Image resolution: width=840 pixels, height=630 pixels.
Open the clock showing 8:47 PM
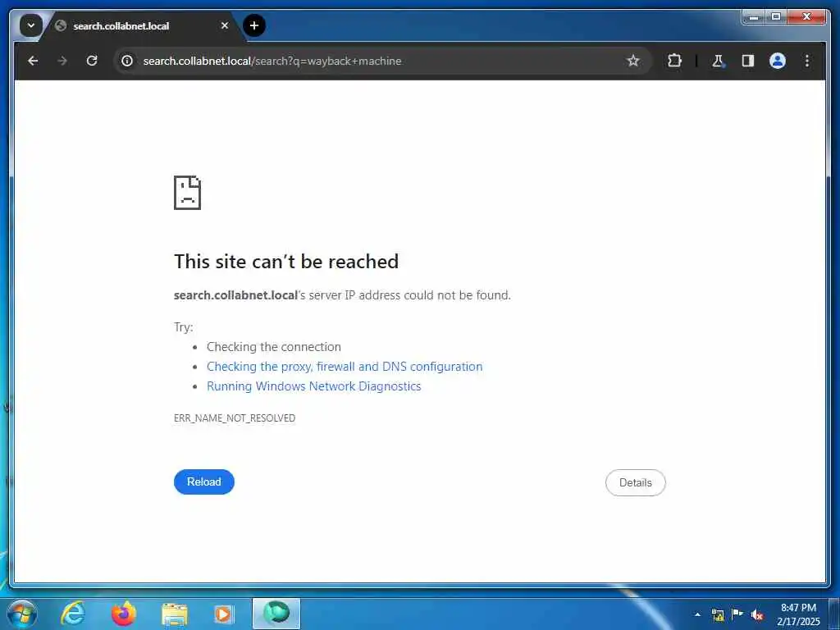(798, 614)
